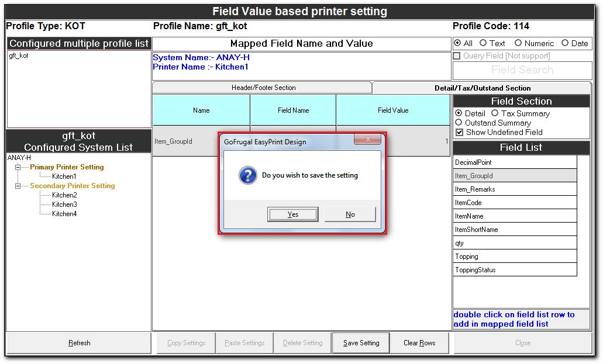Screen dimensions: 603x364
Task: Collapse the Secondary Printer Setting node
Action: click(18, 186)
